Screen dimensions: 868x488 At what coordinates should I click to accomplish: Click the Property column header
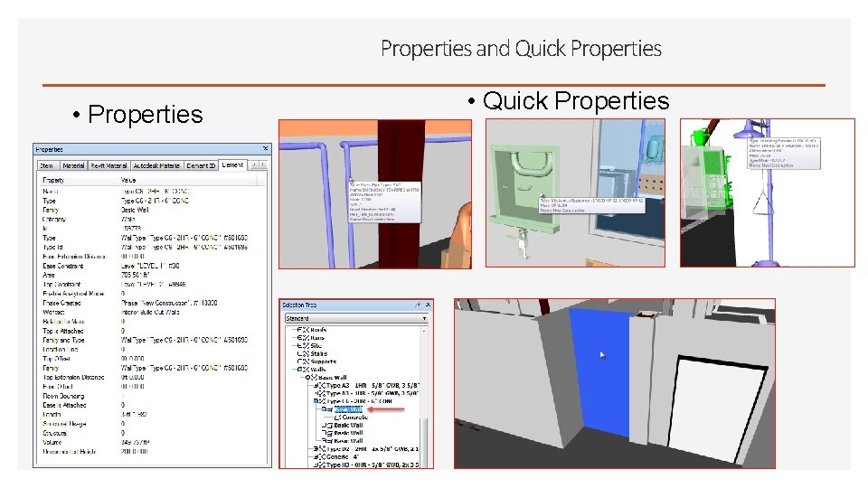(x=78, y=181)
